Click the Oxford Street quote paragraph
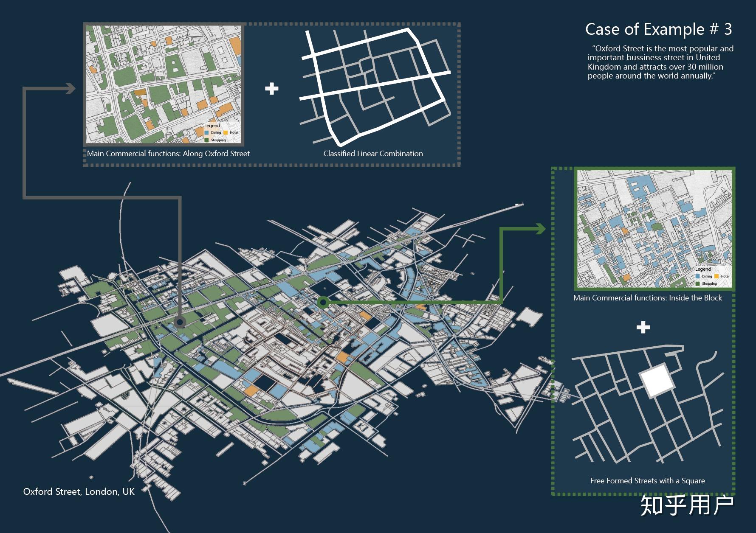The width and height of the screenshot is (756, 533). tap(660, 62)
